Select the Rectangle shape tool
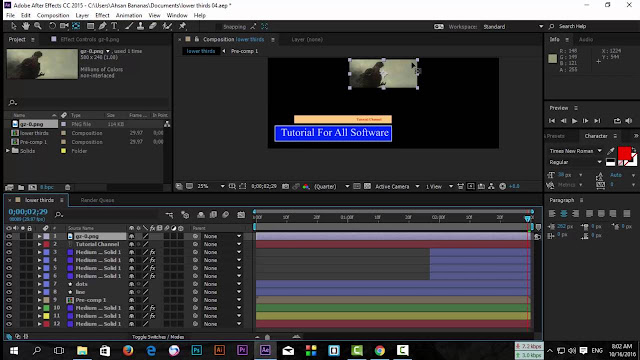 90,26
